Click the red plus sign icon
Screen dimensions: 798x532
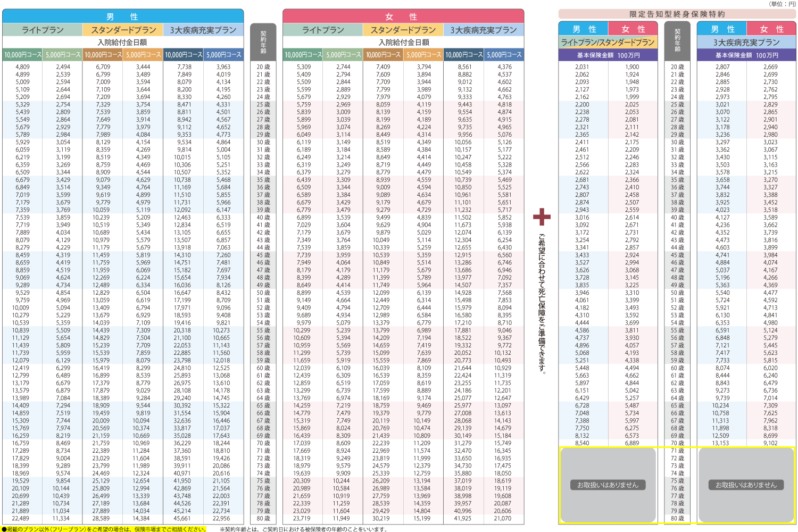542,217
